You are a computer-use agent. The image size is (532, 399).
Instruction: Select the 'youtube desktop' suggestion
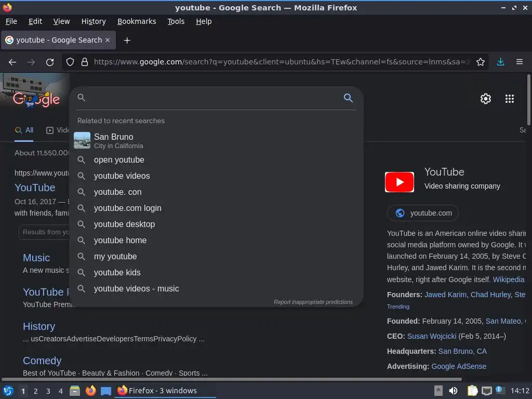(217, 224)
